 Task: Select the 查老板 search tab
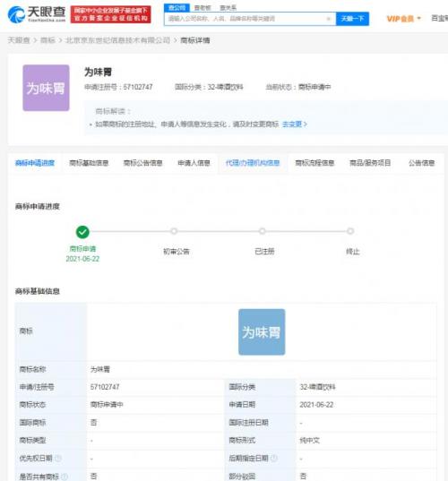[x=202, y=8]
